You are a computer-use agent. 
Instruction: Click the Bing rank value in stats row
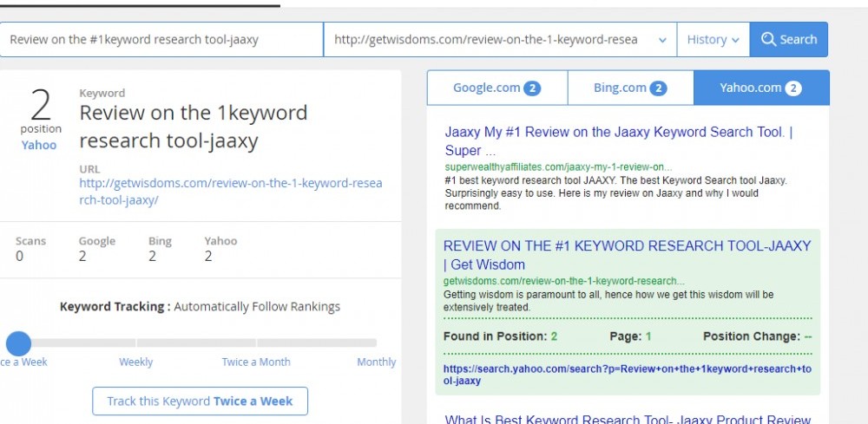point(152,256)
